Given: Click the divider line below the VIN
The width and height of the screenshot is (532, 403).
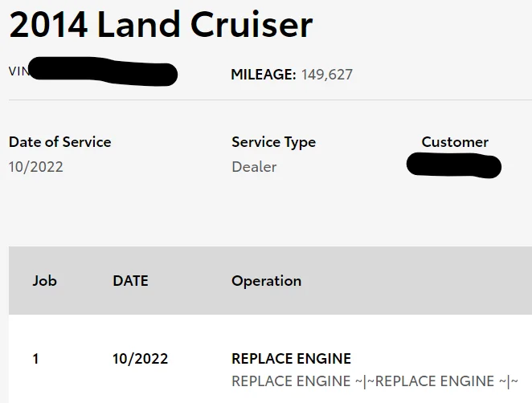Looking at the screenshot, I should pos(270,100).
